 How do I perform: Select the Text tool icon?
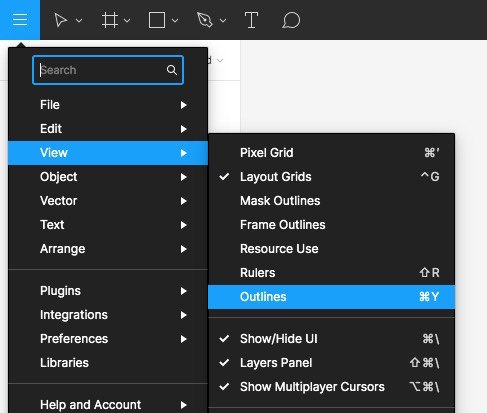pyautogui.click(x=251, y=20)
